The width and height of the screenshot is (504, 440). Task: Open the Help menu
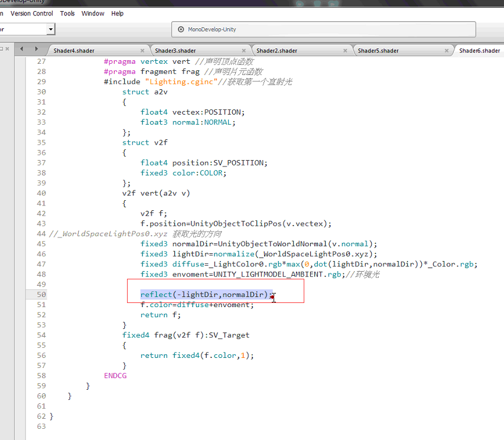[x=118, y=14]
